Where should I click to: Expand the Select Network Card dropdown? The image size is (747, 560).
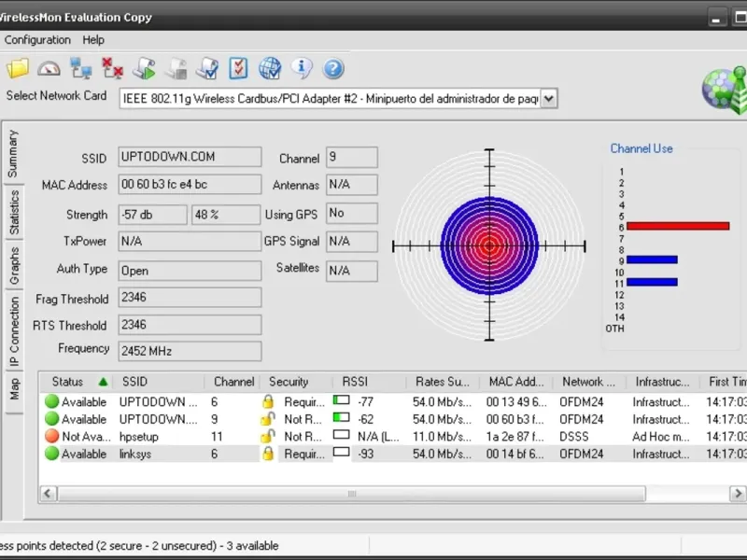click(x=549, y=98)
